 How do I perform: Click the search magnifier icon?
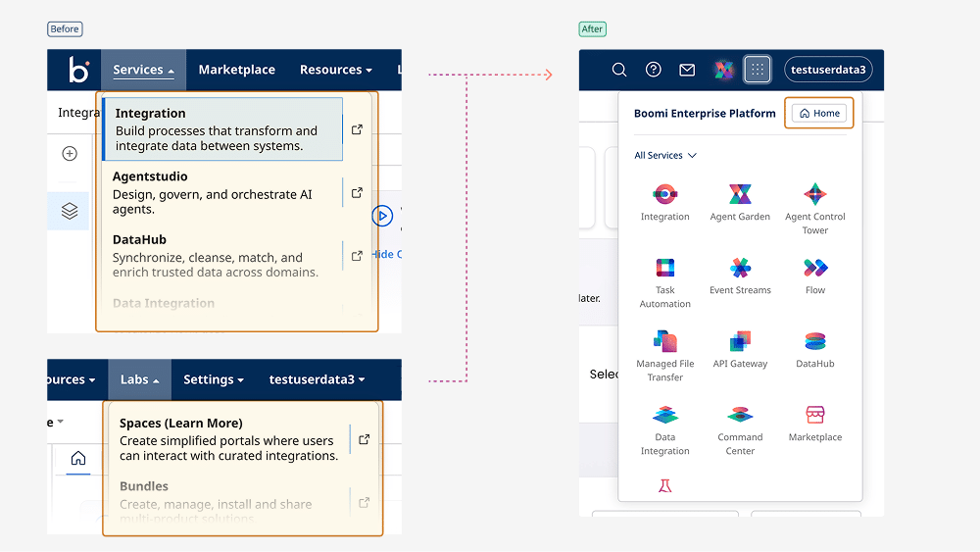pos(619,70)
